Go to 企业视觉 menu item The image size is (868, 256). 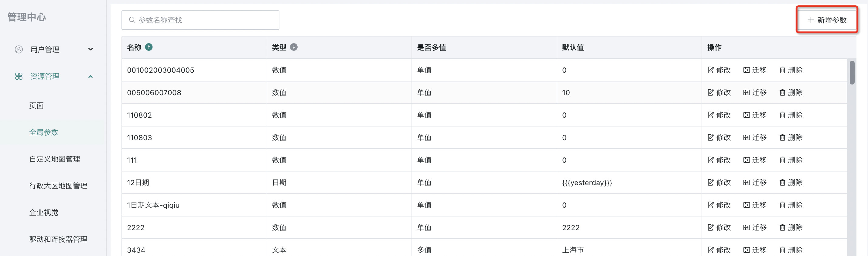point(44,213)
